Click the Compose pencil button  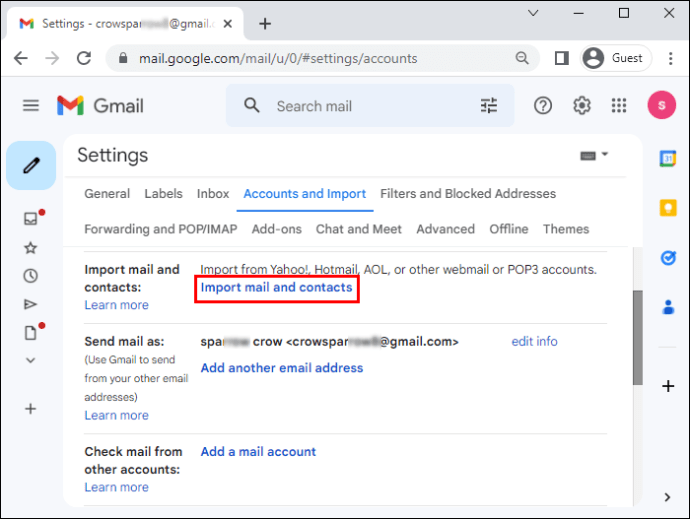tap(31, 166)
